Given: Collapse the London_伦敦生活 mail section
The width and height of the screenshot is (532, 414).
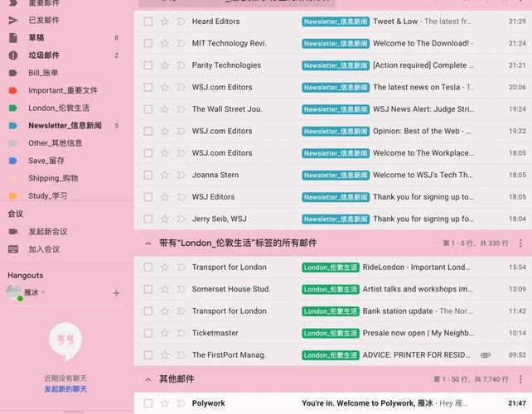Looking at the screenshot, I should [148, 243].
